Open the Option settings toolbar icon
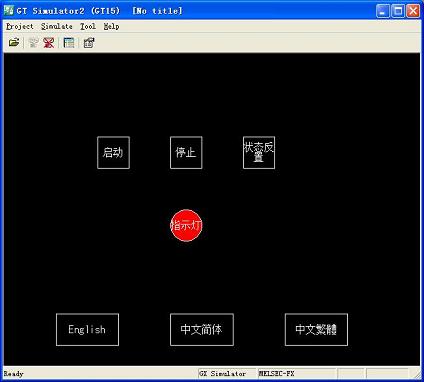 (89, 43)
